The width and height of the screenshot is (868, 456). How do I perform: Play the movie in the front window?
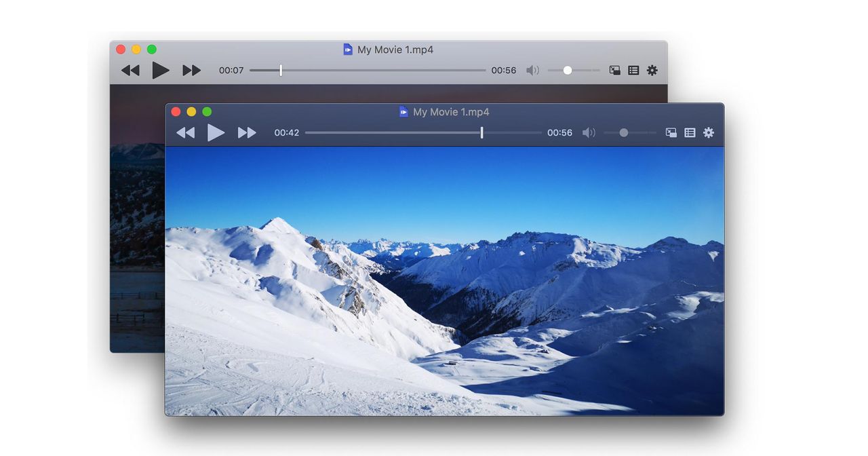coord(216,133)
